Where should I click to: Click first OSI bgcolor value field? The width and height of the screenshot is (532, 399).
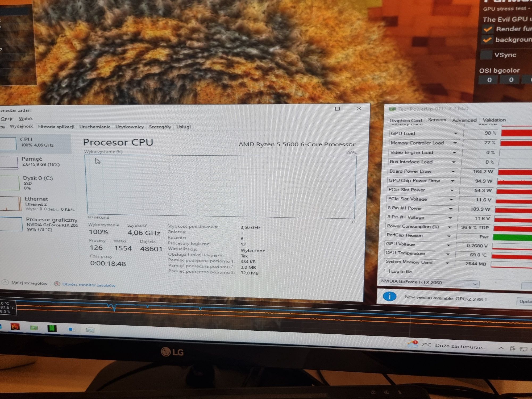pyautogui.click(x=489, y=80)
